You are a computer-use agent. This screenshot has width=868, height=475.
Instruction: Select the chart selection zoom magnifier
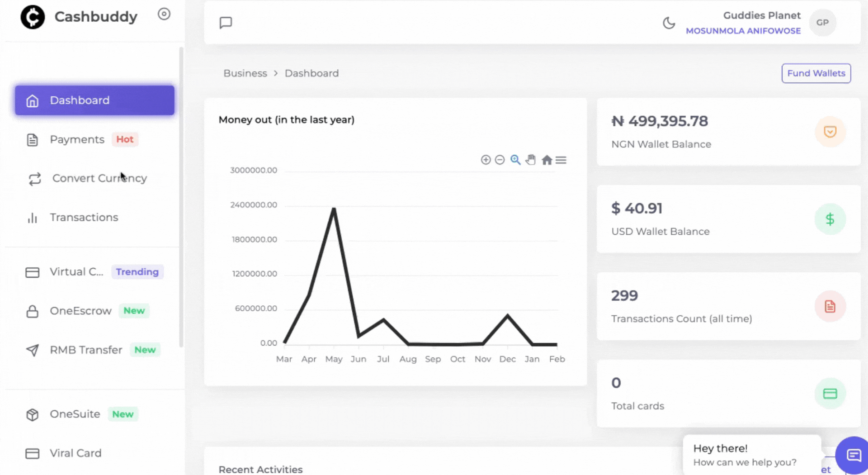point(515,160)
